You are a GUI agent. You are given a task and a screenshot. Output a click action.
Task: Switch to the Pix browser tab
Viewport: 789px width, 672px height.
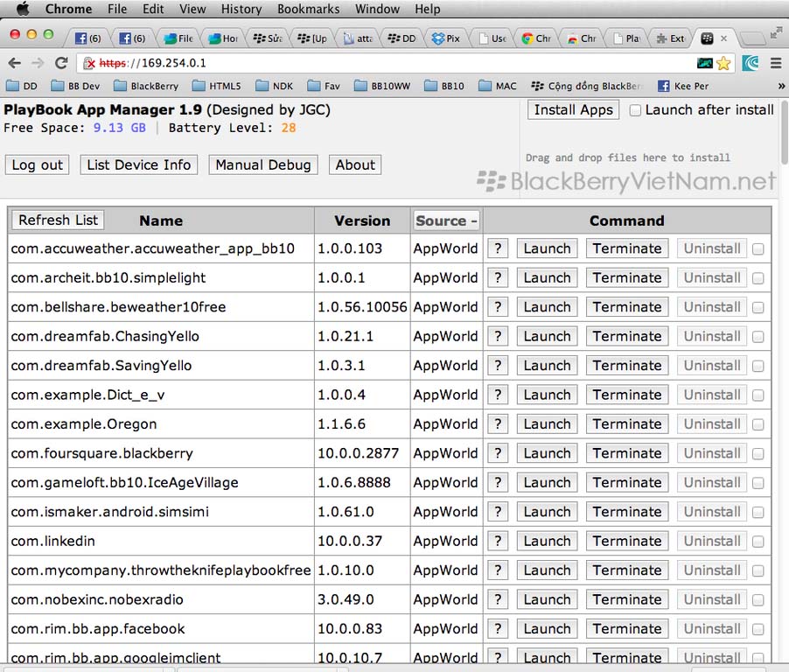tap(447, 38)
